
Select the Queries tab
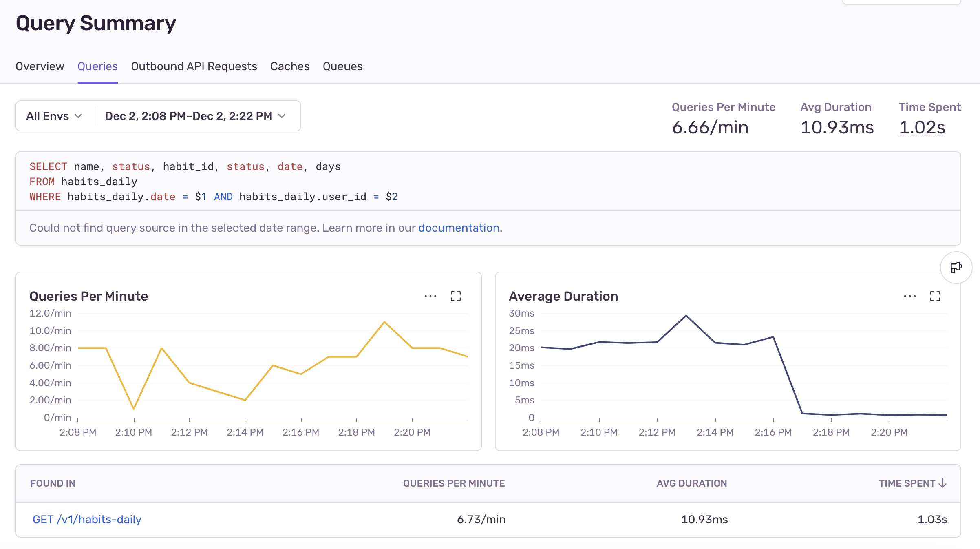click(97, 66)
